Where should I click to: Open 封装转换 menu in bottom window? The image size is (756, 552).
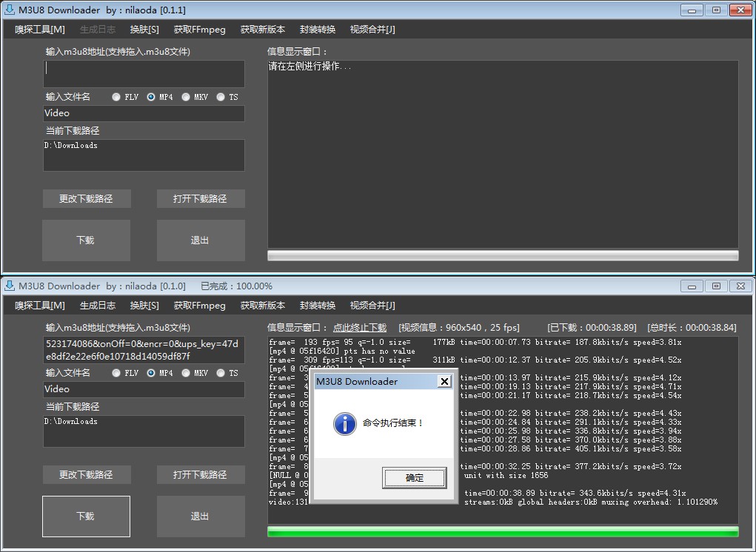[x=317, y=306]
